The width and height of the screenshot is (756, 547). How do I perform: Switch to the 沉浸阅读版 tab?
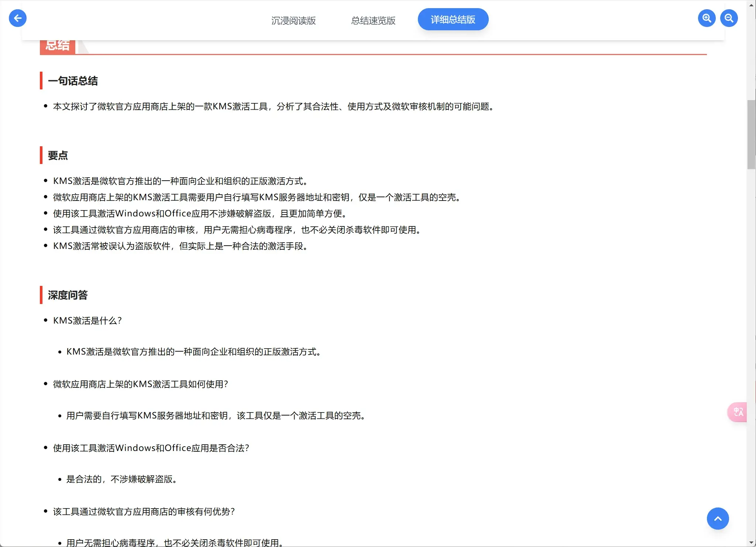(x=293, y=20)
